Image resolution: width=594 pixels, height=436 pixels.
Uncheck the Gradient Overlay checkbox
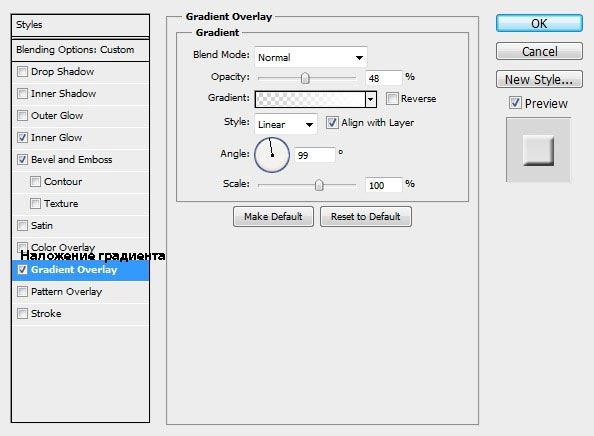pyautogui.click(x=22, y=269)
